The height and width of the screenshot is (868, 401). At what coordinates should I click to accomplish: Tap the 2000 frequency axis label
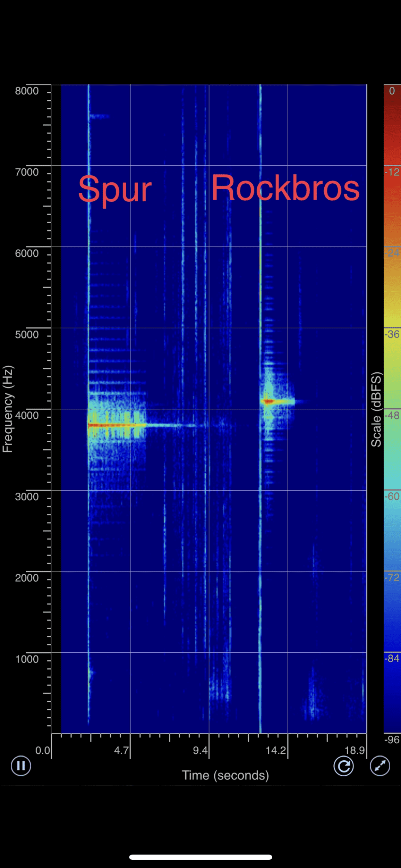(x=27, y=578)
